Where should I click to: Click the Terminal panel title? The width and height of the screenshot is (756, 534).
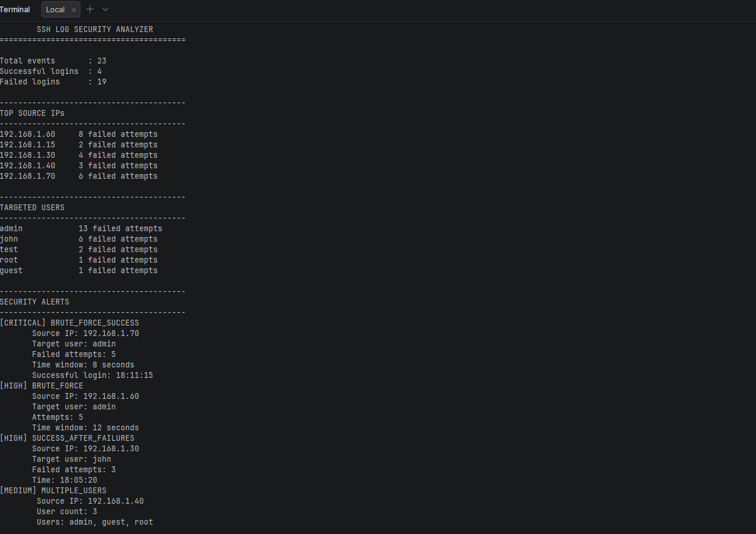(15, 9)
